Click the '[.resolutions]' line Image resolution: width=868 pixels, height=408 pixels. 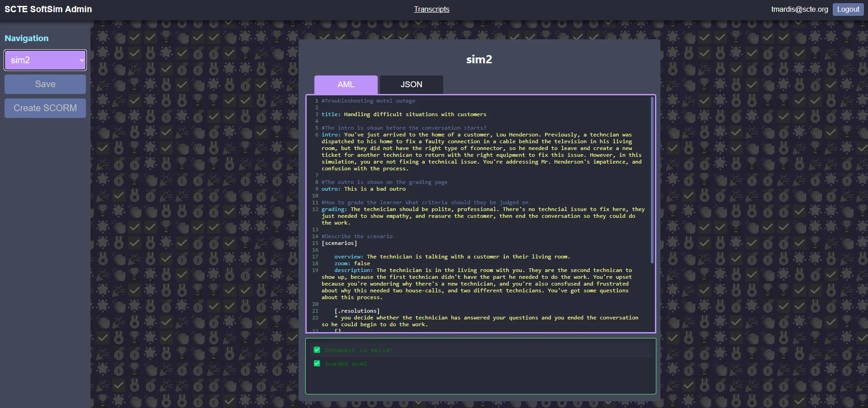[x=357, y=311]
